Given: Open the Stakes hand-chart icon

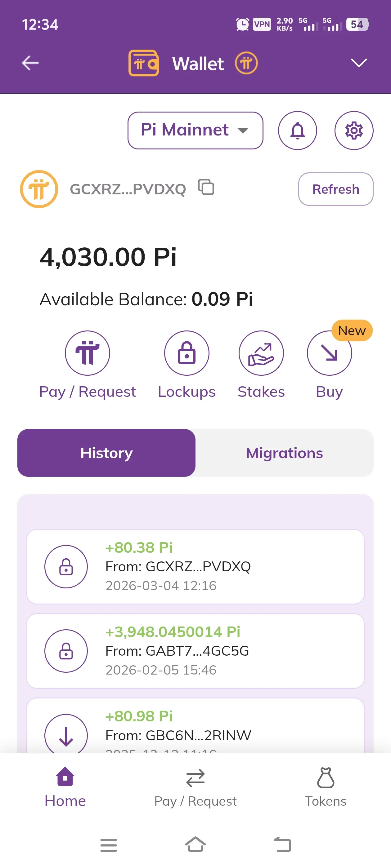Looking at the screenshot, I should tap(261, 353).
